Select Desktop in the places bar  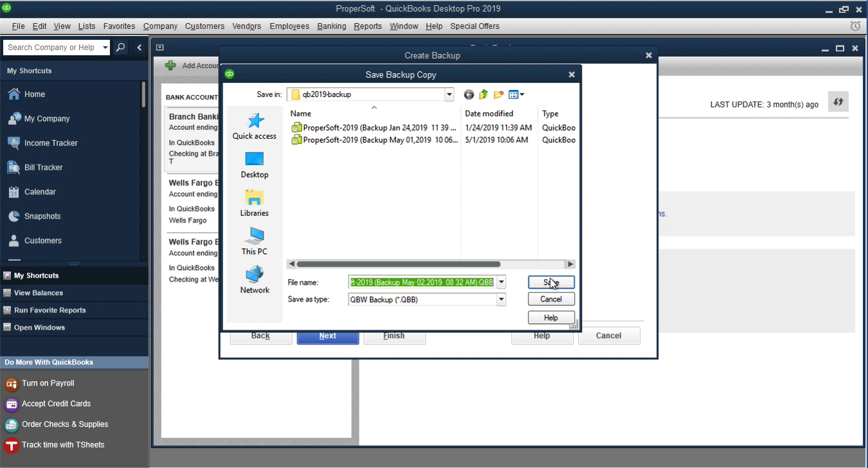[255, 165]
